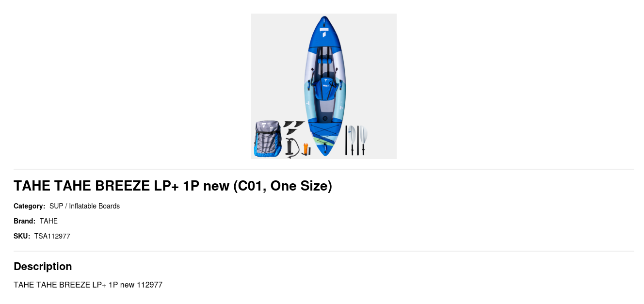Click the paddle pieces in the product photo
The height and width of the screenshot is (304, 644).
coord(356,140)
